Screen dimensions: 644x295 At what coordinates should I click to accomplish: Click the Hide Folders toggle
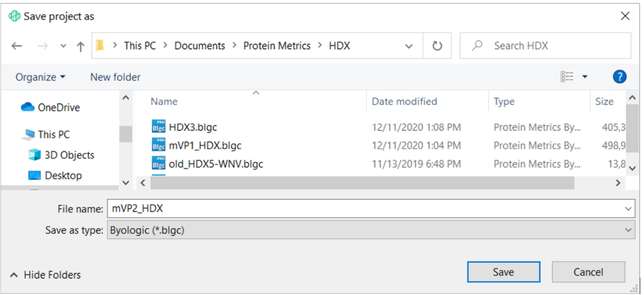coord(45,275)
